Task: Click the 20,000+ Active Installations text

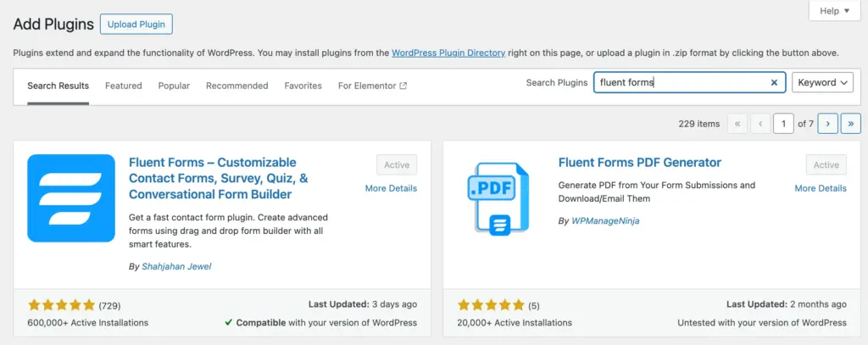Action: [x=515, y=322]
